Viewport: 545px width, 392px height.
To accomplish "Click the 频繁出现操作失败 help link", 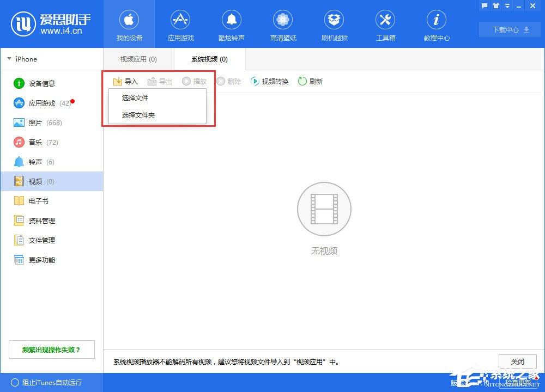I will tap(51, 349).
